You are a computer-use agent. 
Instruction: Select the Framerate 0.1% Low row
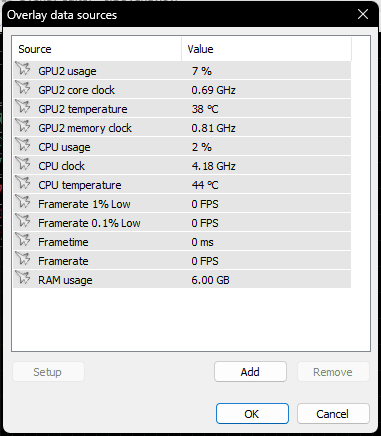pyautogui.click(x=182, y=223)
